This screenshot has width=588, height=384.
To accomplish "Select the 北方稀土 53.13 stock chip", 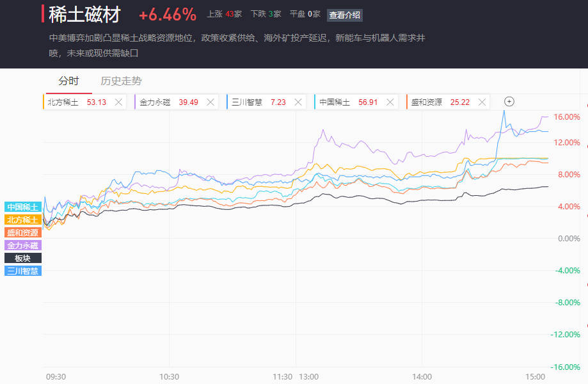I will coord(77,102).
